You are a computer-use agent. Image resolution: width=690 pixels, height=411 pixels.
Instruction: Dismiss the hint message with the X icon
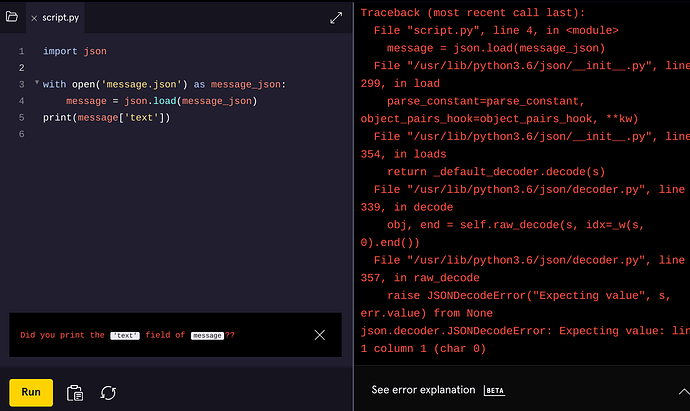tap(320, 335)
